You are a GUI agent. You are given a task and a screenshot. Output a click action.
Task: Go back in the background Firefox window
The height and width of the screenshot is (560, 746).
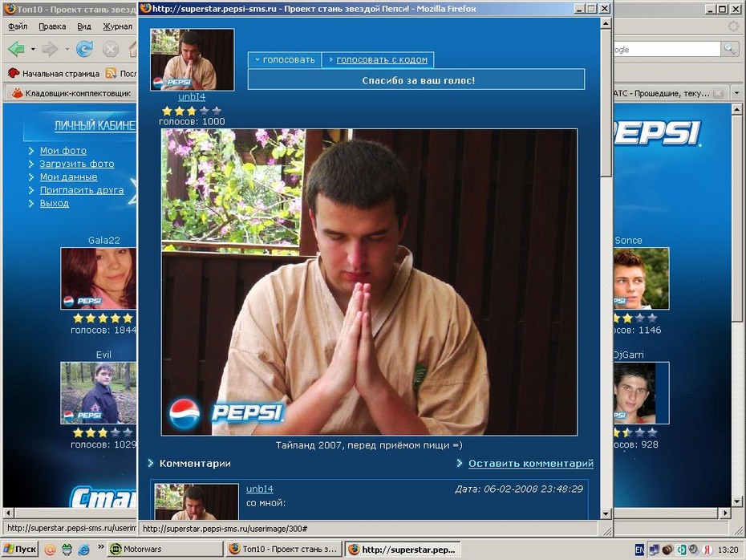pos(17,48)
